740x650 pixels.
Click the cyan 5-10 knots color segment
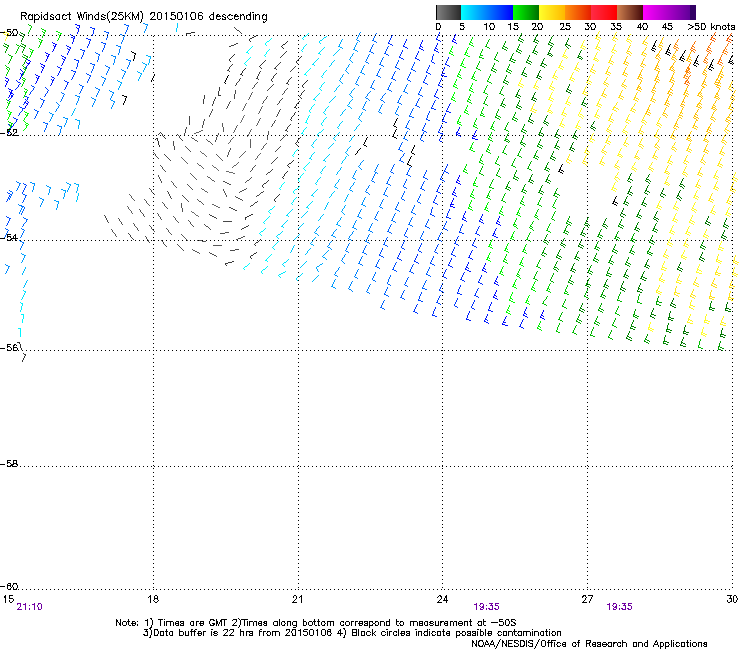point(474,12)
